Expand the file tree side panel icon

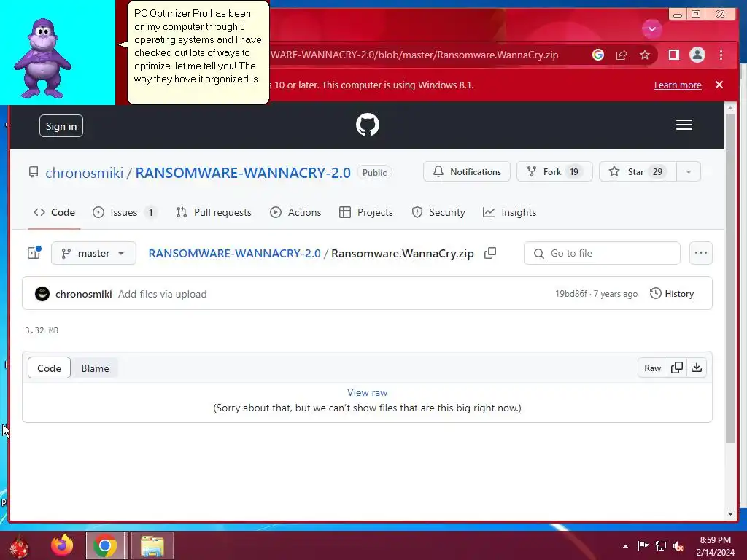pos(34,253)
